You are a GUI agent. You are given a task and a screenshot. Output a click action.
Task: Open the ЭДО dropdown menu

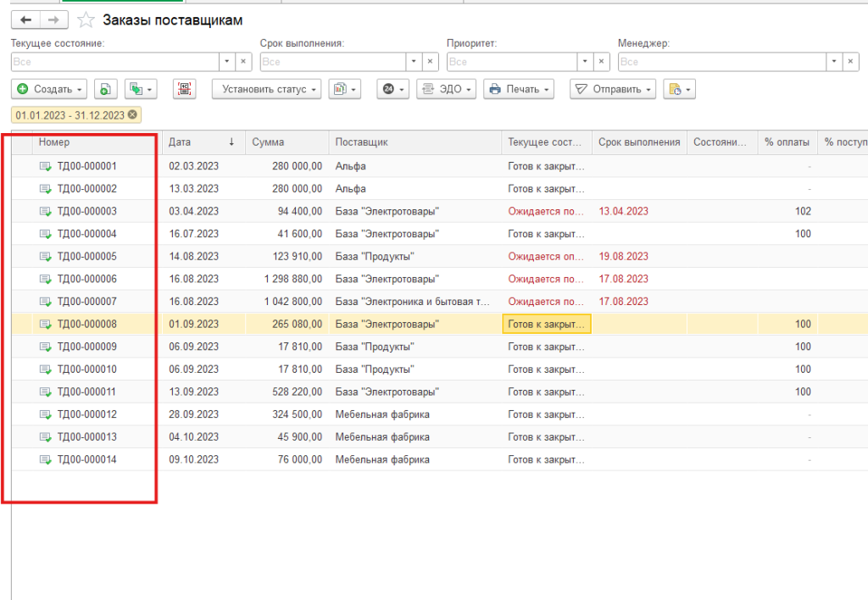pos(447,89)
